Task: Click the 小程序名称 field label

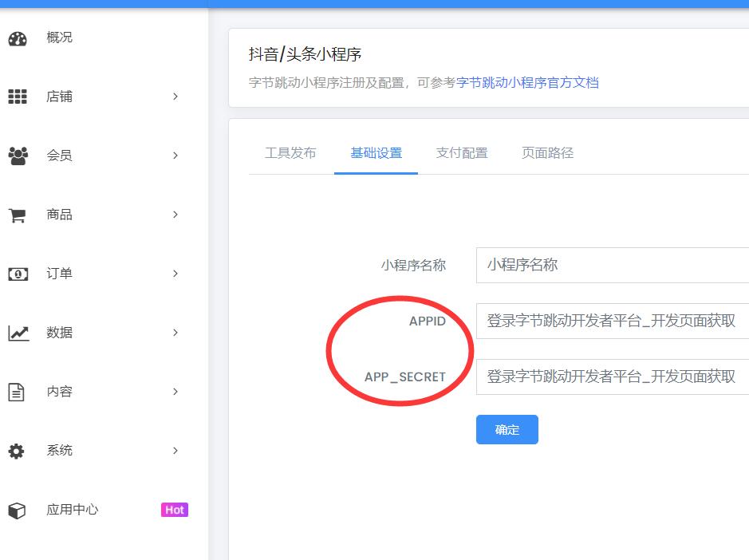Action: 413,265
